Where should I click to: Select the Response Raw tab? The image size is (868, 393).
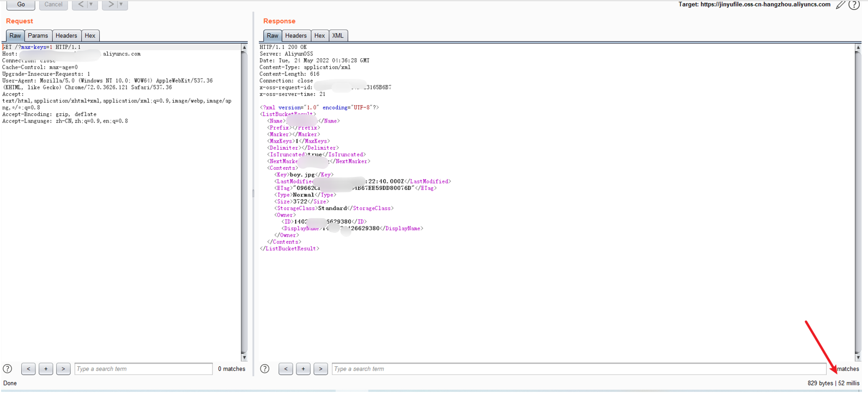272,36
